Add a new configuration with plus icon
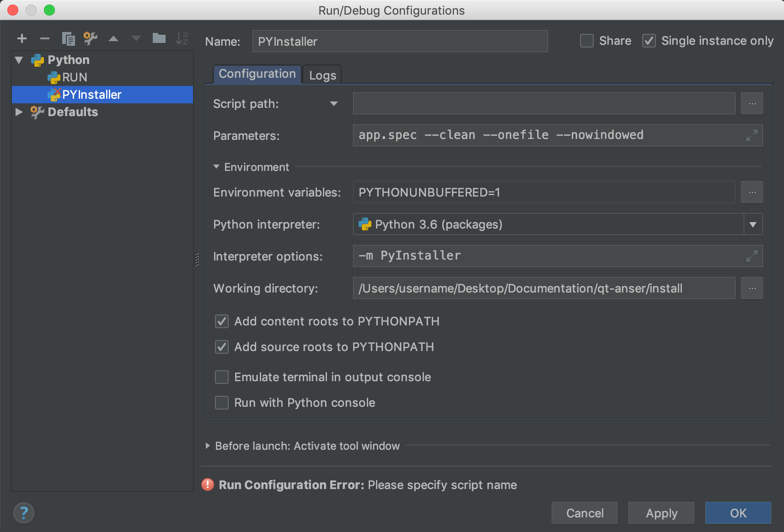This screenshot has height=532, width=784. tap(21, 39)
